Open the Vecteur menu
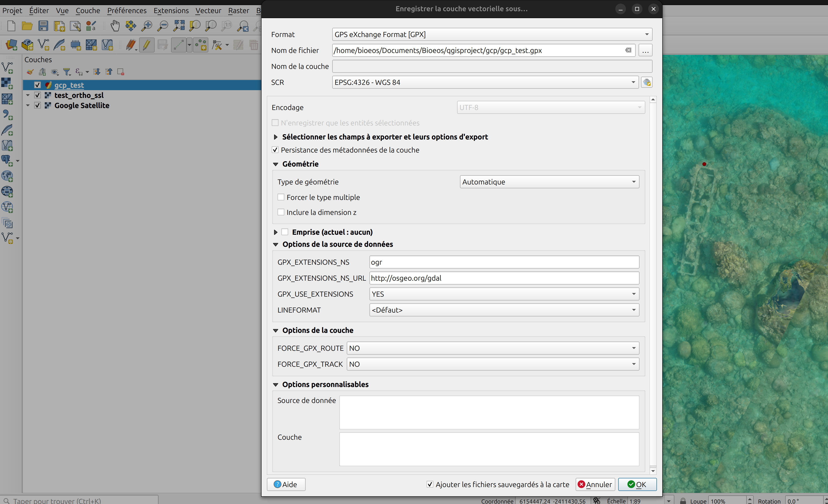 tap(208, 10)
